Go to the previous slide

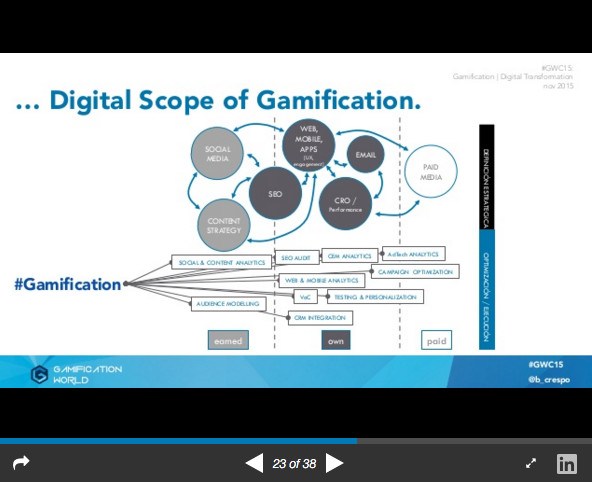[254, 463]
